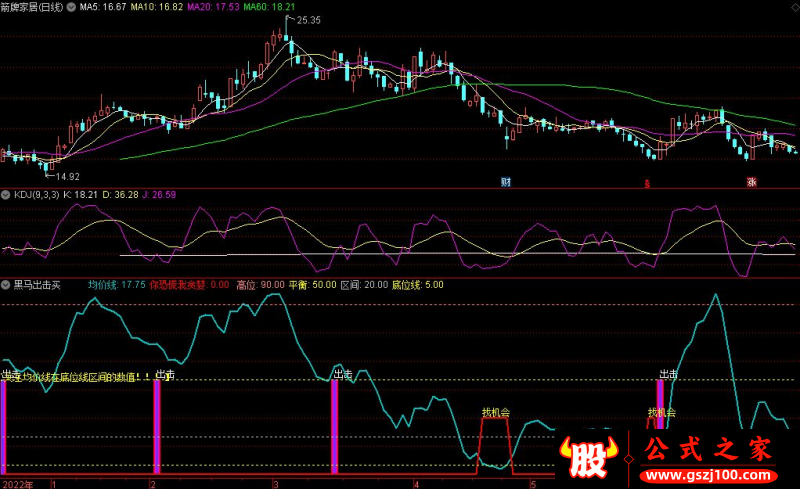Viewport: 800px width, 489px height.
Task: Select the 均价线: 17.75 indicator label
Action: (117, 285)
